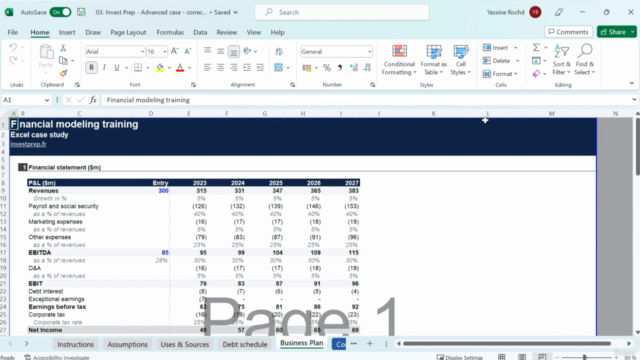Viewport: 640px width, 360px height.
Task: Toggle Italic formatting
Action: (x=104, y=67)
